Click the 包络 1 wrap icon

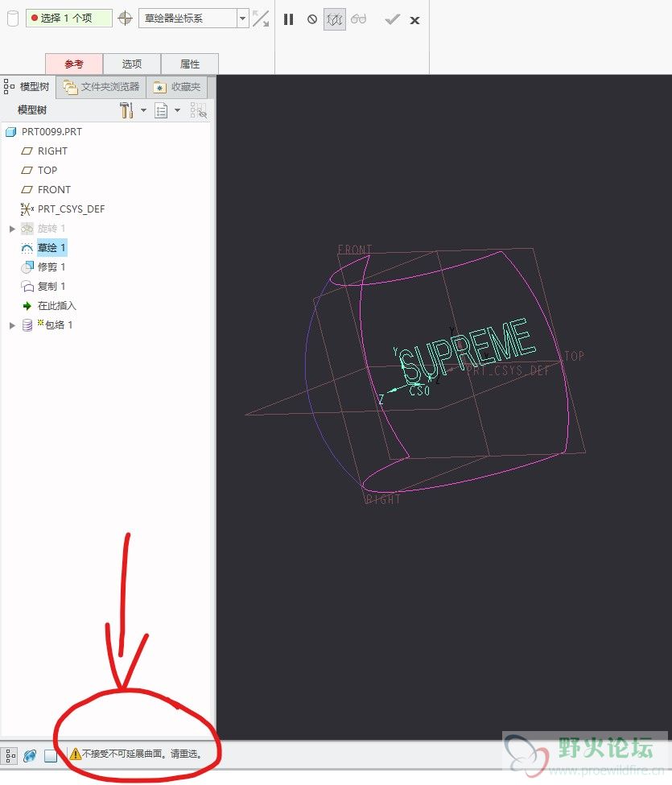[27, 325]
